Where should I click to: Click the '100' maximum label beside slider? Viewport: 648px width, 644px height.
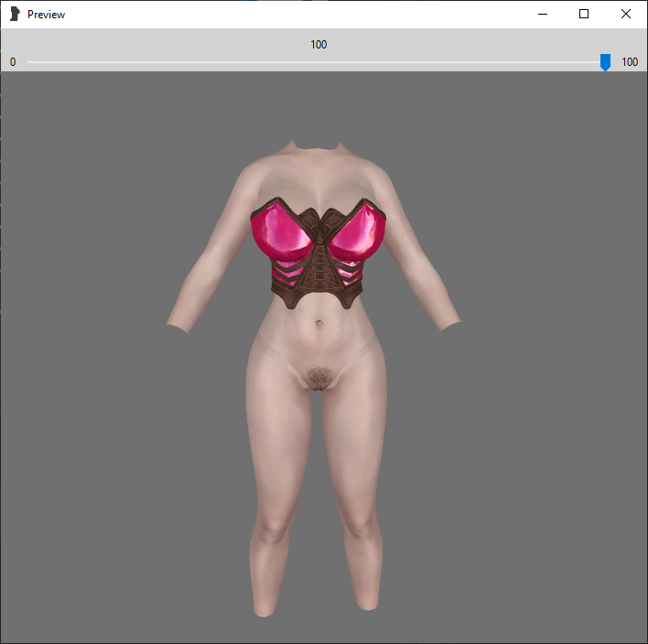[630, 62]
